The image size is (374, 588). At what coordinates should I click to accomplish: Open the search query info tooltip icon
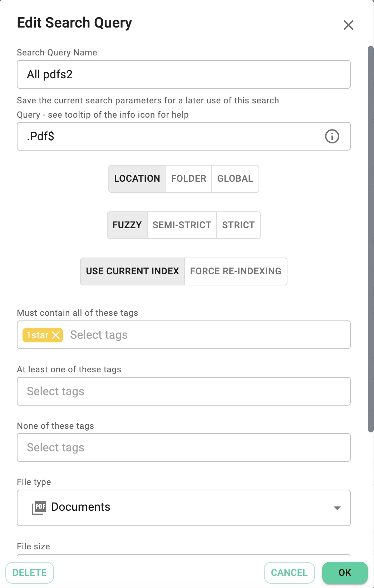pos(331,136)
